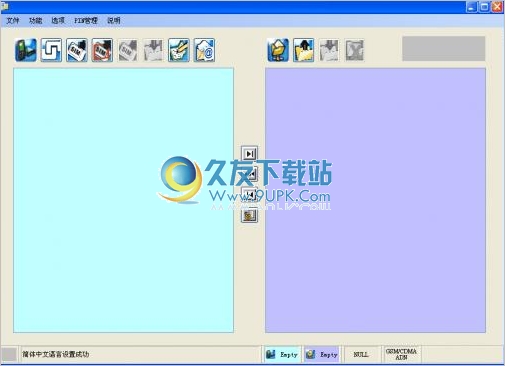Click the 简体中文语言设置成功 status message
This screenshot has height=366, width=505.
(x=56, y=354)
